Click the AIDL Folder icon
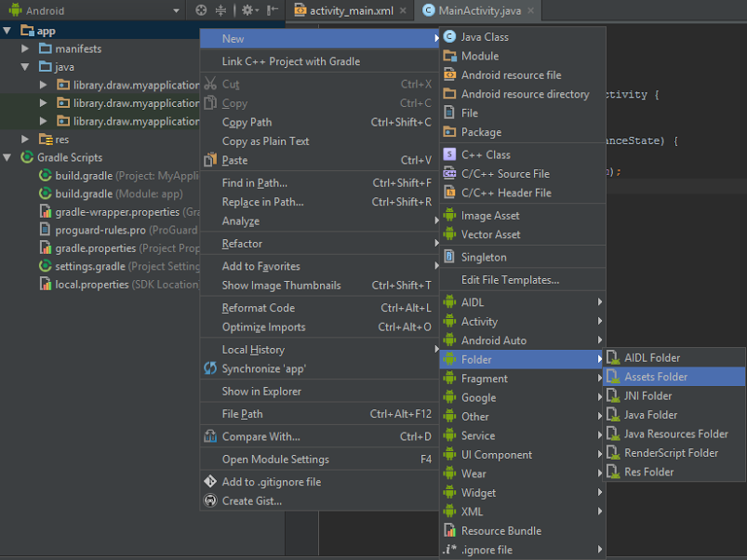 coord(613,357)
